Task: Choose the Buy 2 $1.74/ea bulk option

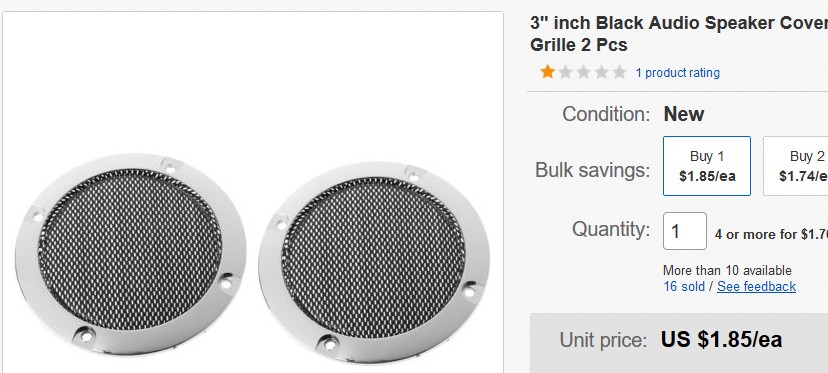Action: click(796, 166)
